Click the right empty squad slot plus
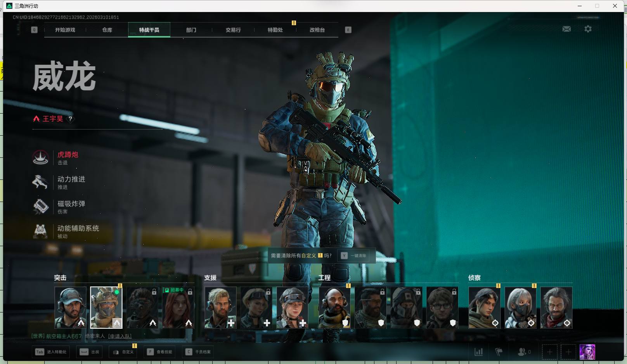 pos(568,352)
